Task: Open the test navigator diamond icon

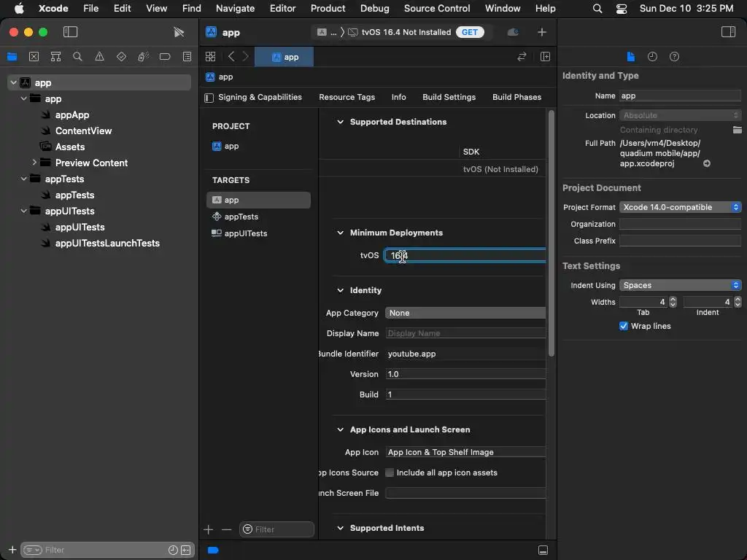Action: pyautogui.click(x=122, y=57)
